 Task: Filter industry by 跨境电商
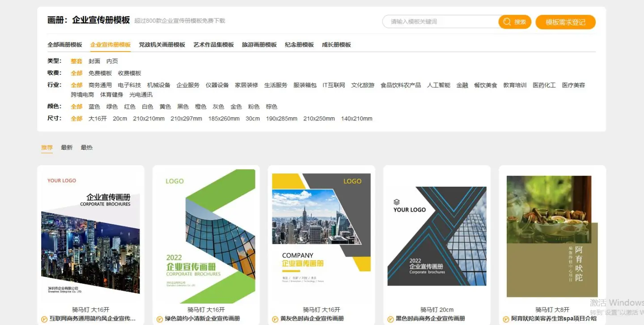click(82, 95)
